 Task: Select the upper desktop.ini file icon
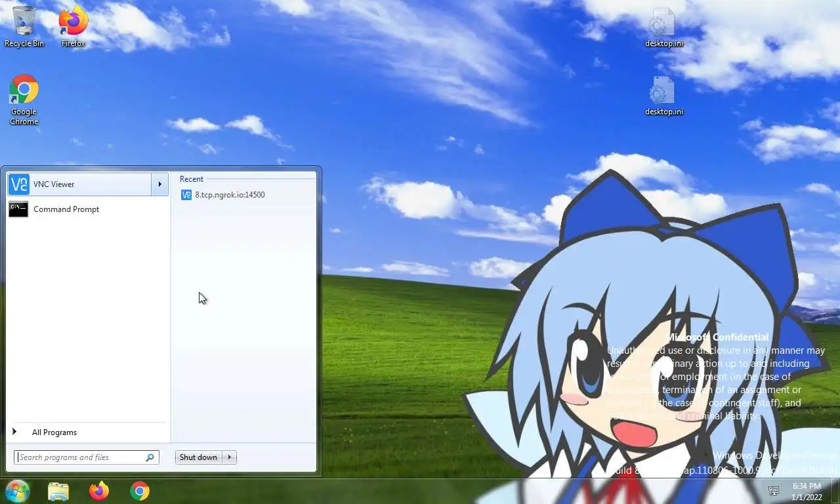(x=663, y=28)
